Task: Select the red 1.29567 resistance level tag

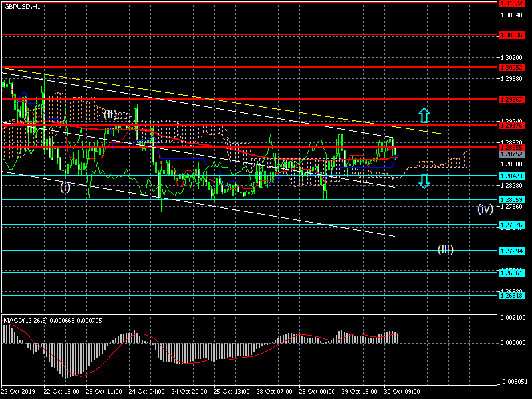Action: 512,99
